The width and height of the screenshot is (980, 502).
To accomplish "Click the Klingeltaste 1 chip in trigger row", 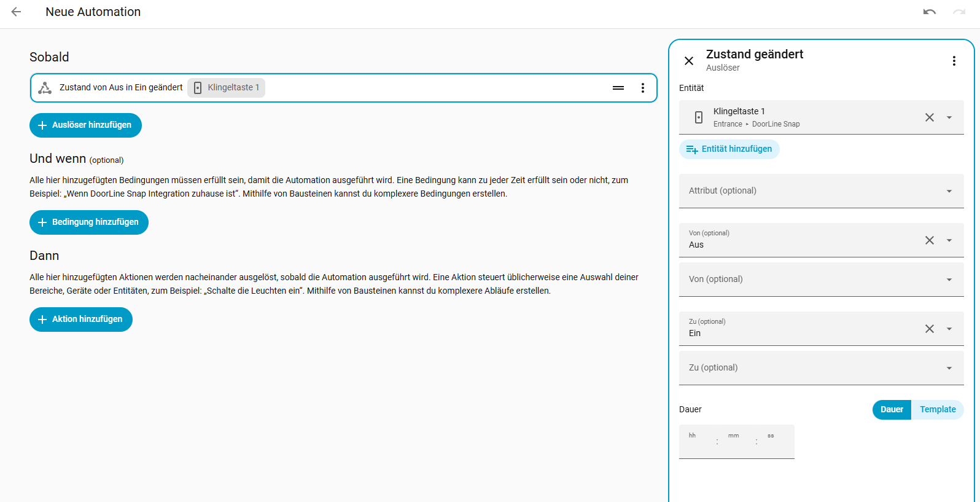I will (227, 88).
